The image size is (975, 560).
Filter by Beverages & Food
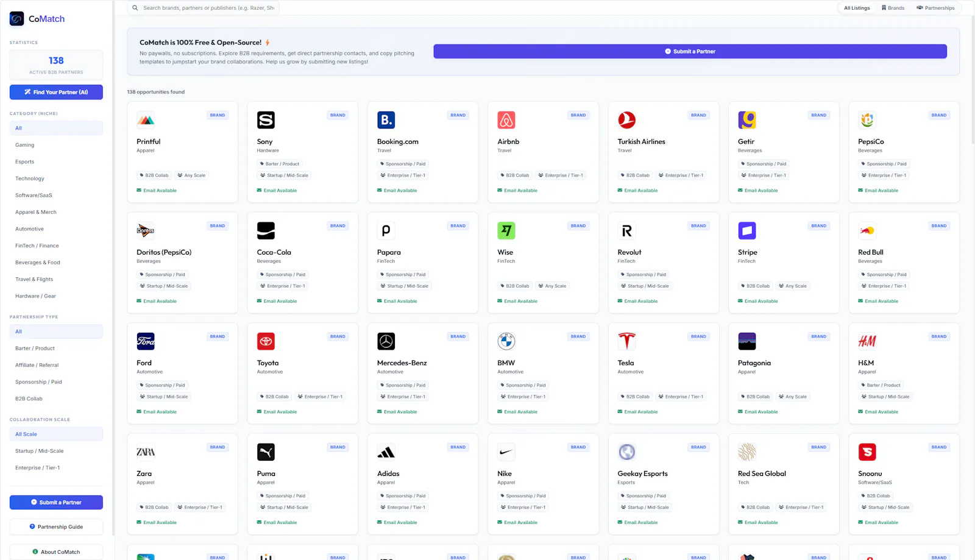56,263
